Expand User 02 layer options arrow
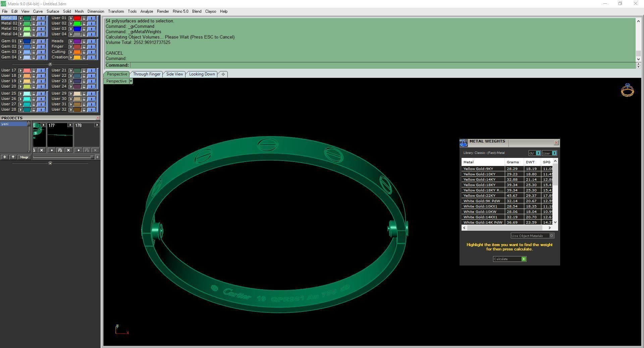This screenshot has height=348, width=644. (71, 23)
